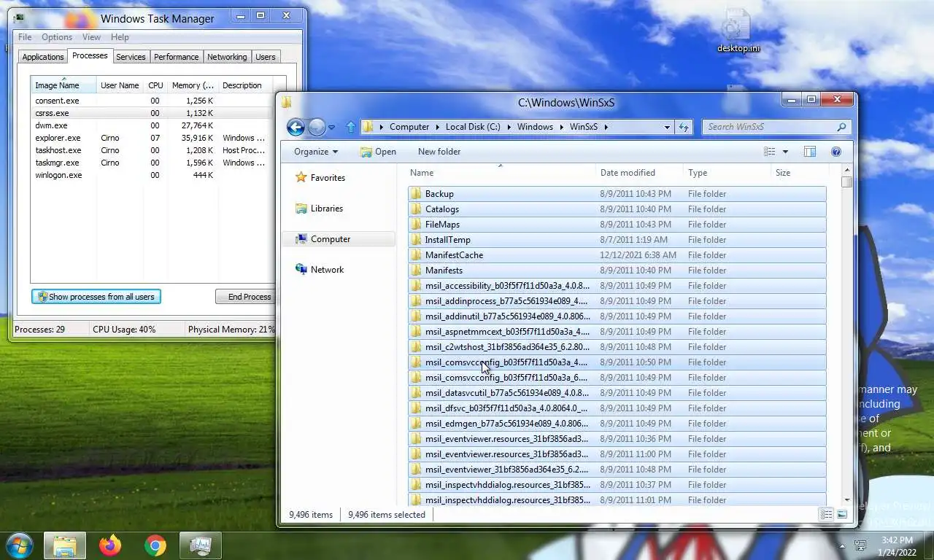Switch to the Performance tab
The image size is (934, 560).
click(x=176, y=57)
